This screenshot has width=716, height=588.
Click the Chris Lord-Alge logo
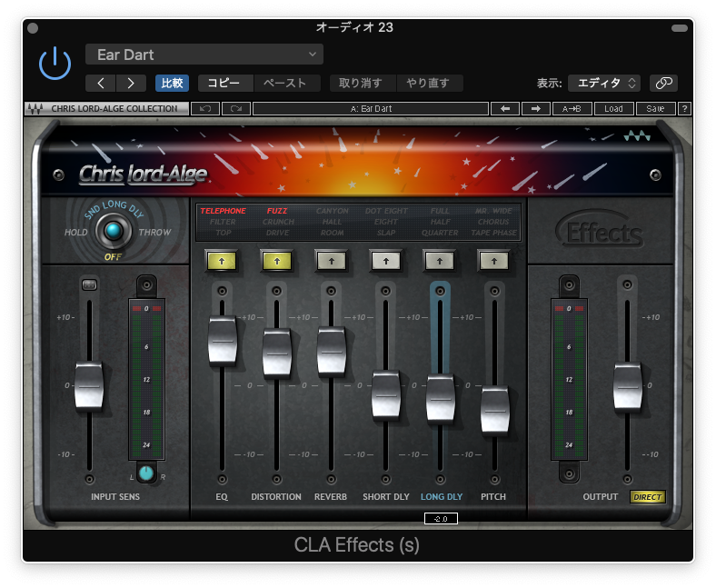(x=143, y=174)
